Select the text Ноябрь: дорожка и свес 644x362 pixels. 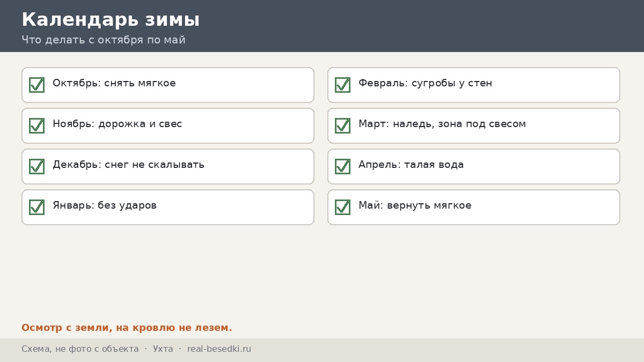[x=118, y=124]
